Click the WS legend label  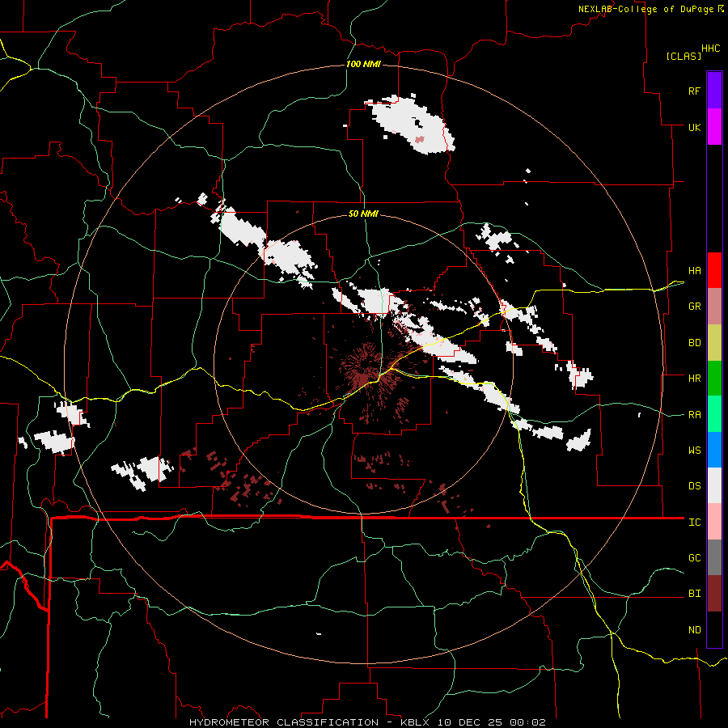[694, 451]
